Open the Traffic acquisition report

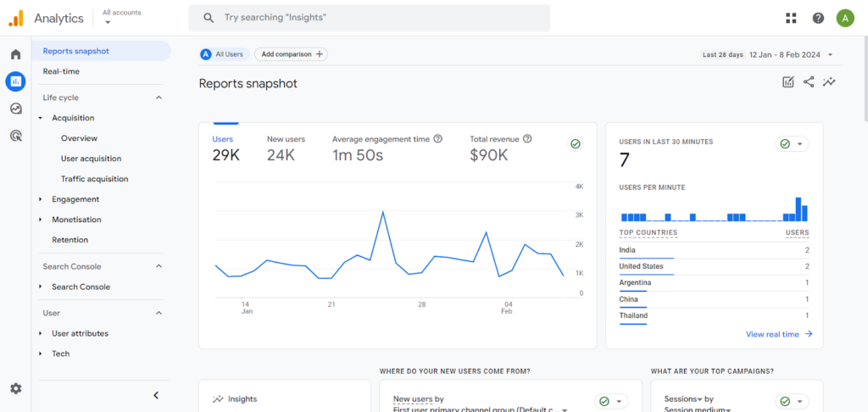pyautogui.click(x=94, y=179)
